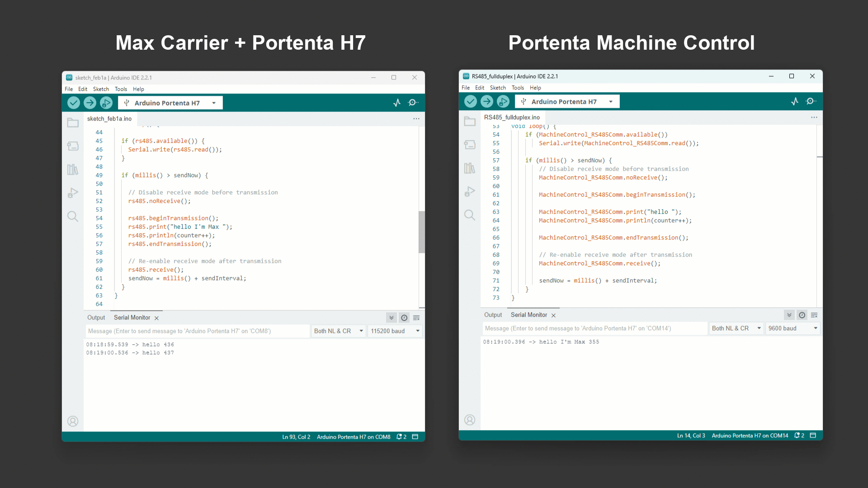The height and width of the screenshot is (488, 868).
Task: Open Tools menu in left IDE window
Action: (121, 89)
